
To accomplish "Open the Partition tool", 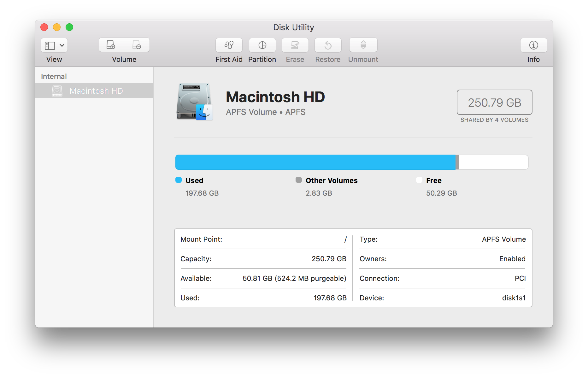I will (262, 45).
